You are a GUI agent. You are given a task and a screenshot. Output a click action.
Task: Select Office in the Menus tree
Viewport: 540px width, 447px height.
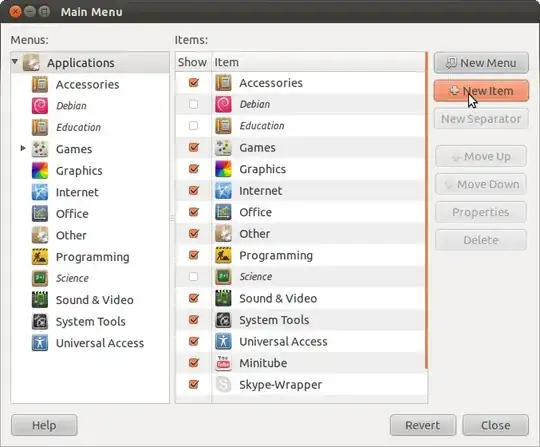[x=72, y=214]
